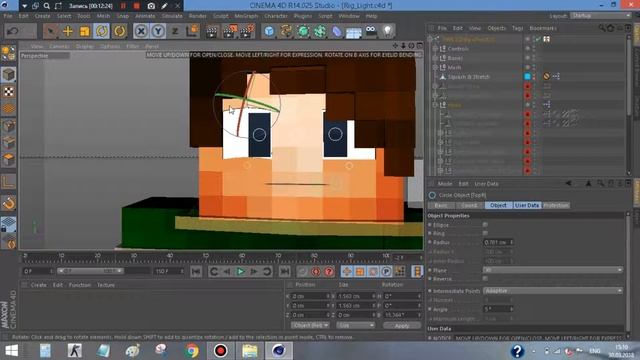
Task: Toggle Y axis lock
Action: point(158,31)
